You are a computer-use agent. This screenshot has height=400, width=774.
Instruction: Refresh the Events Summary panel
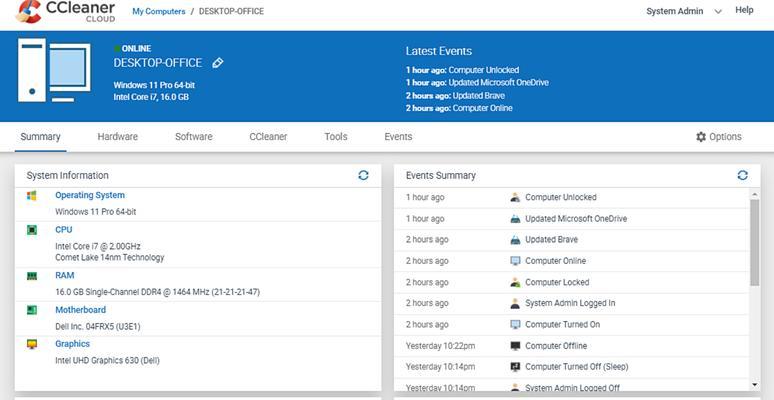pos(742,175)
